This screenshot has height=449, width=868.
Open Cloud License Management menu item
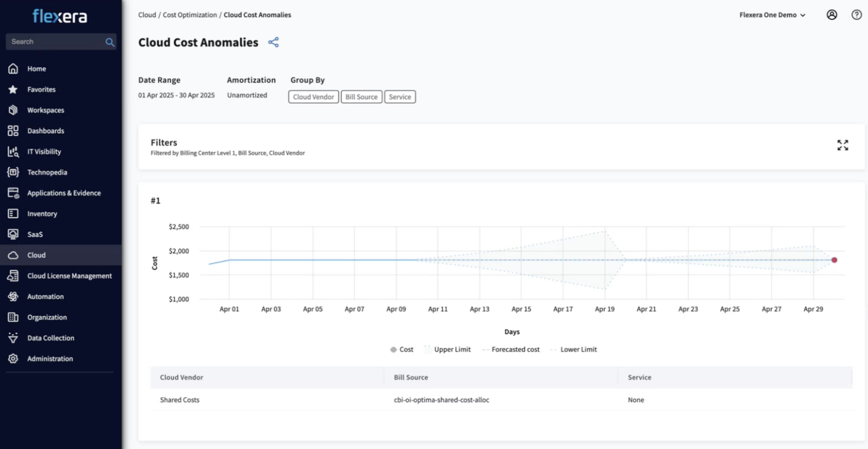69,276
